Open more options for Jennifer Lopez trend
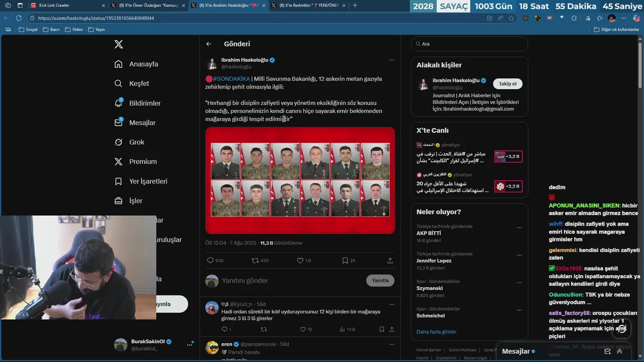Screen dimensions: 644x362 pos(519,255)
